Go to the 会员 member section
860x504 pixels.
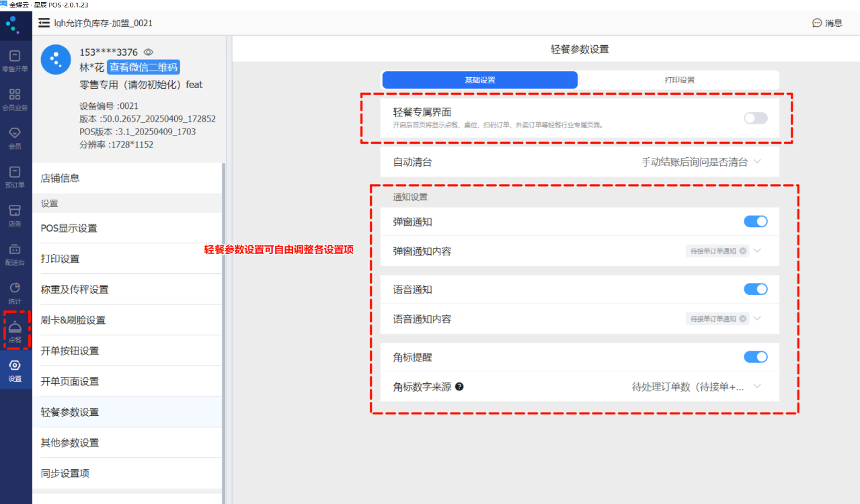coord(15,138)
